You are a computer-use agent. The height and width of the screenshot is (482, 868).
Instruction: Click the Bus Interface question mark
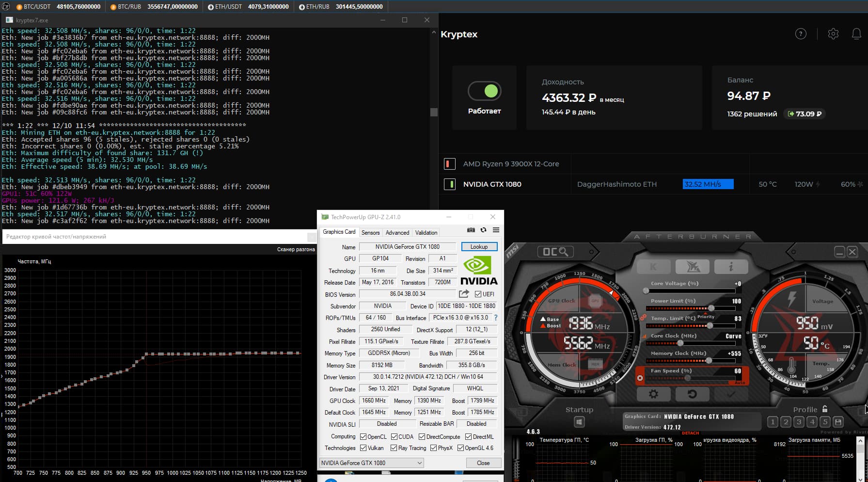tap(495, 318)
